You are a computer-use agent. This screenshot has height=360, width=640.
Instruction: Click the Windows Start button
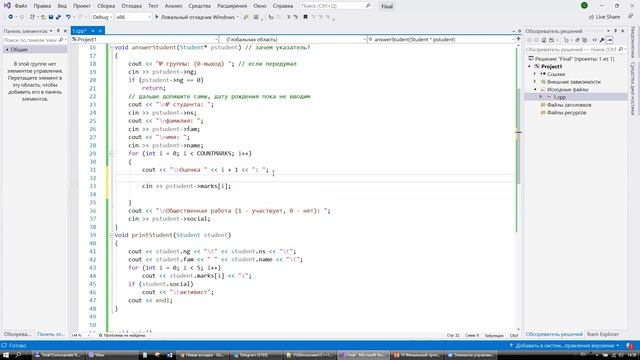click(x=6, y=355)
